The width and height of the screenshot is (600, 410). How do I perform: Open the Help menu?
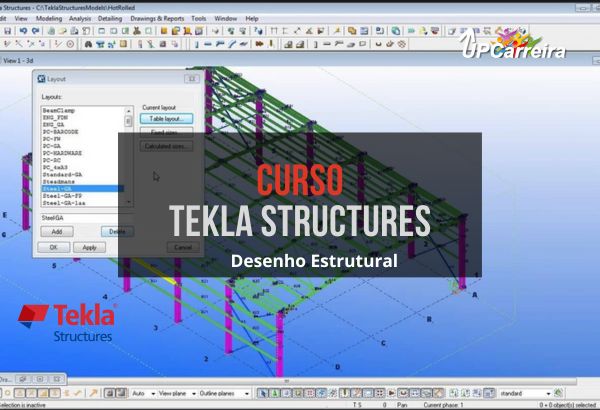click(252, 18)
